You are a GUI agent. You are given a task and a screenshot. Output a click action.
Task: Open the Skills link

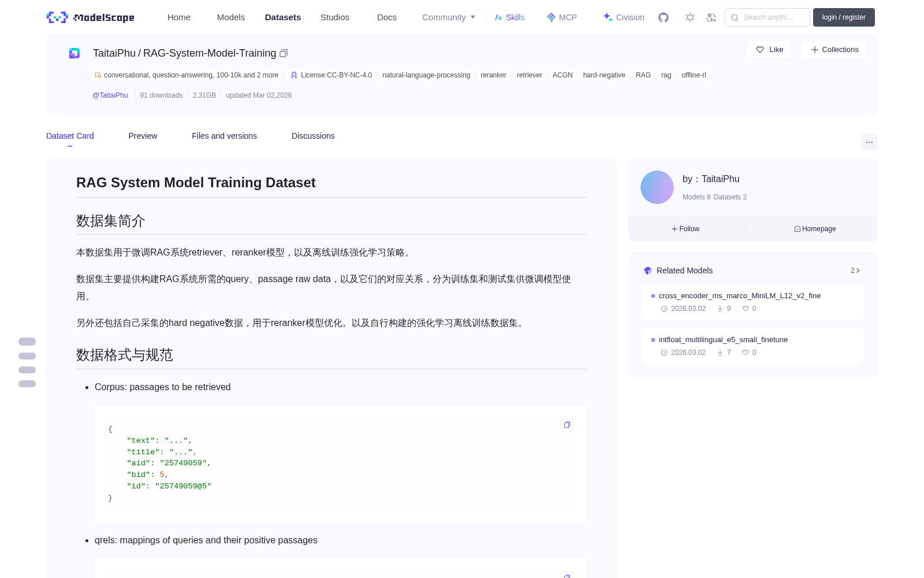point(509,17)
